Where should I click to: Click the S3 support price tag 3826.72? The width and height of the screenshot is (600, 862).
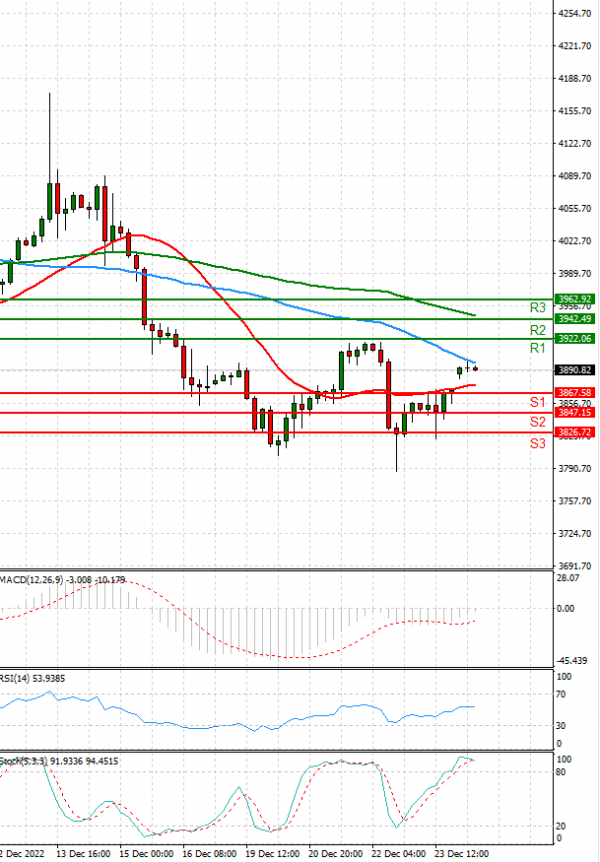[574, 433]
